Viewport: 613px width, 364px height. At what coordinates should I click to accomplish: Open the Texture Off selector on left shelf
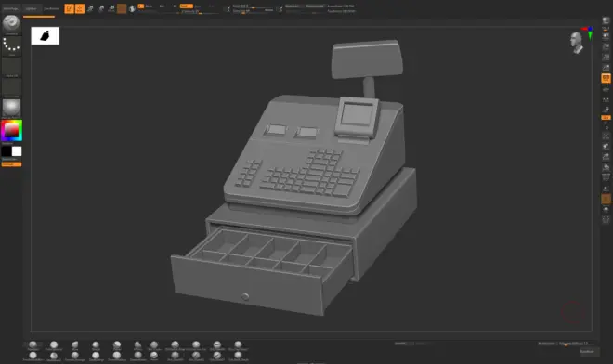11,88
